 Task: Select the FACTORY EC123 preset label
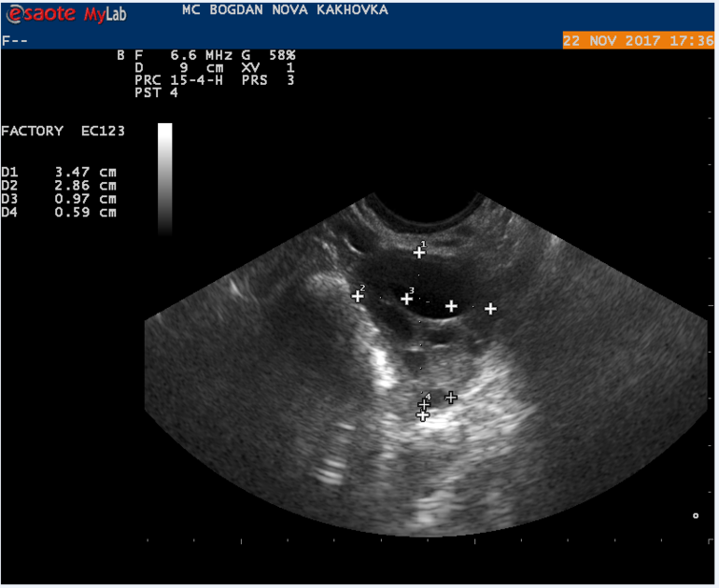pos(63,132)
